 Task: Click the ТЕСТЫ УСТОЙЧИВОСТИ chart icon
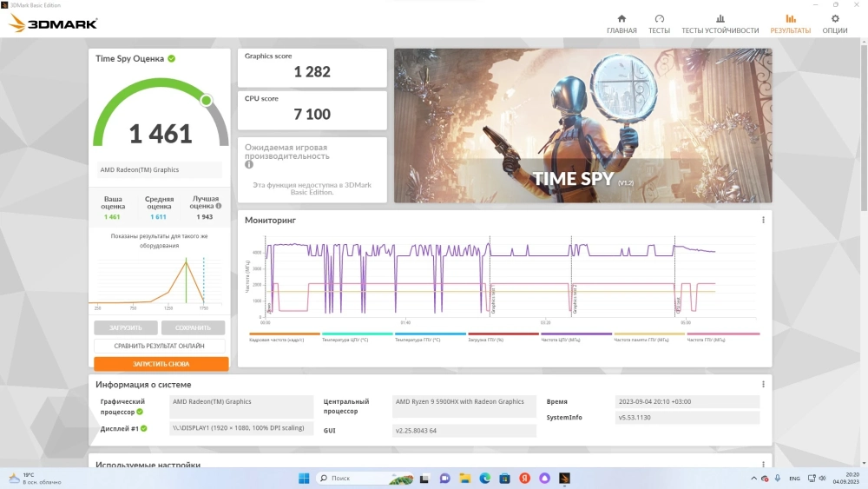tap(720, 18)
